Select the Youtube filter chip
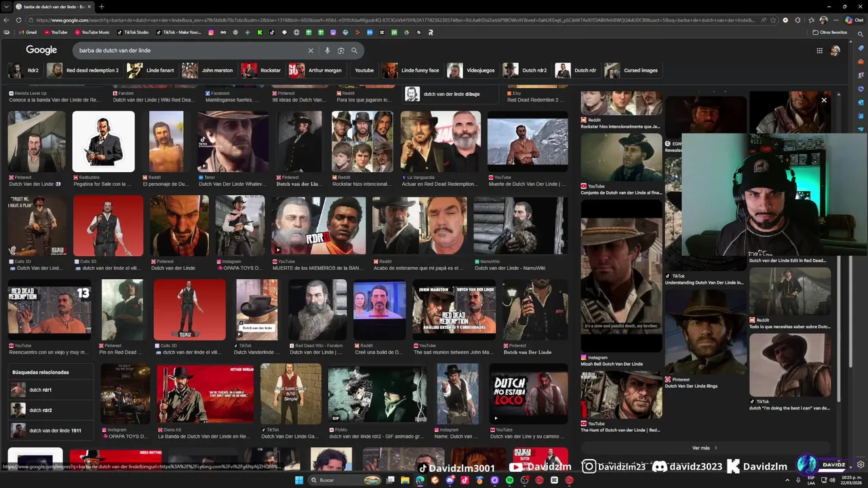Viewport: 868px width, 488px height. point(364,70)
